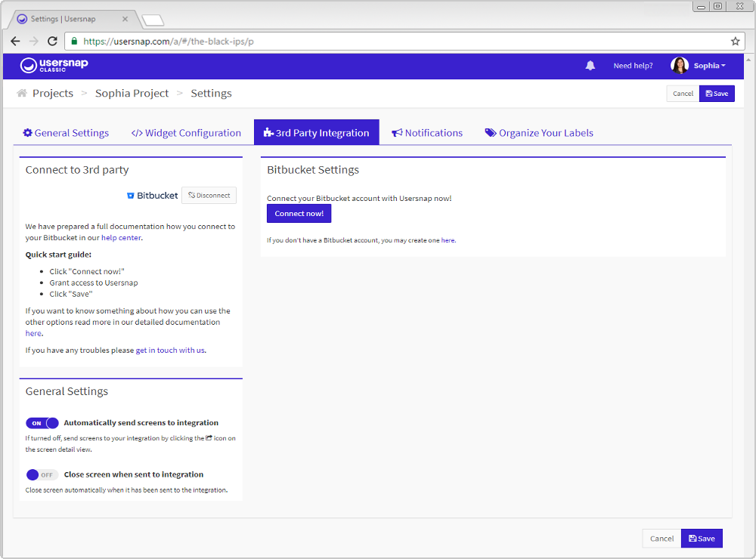756x559 pixels.
Task: Open a new browser tab
Action: coord(153,20)
